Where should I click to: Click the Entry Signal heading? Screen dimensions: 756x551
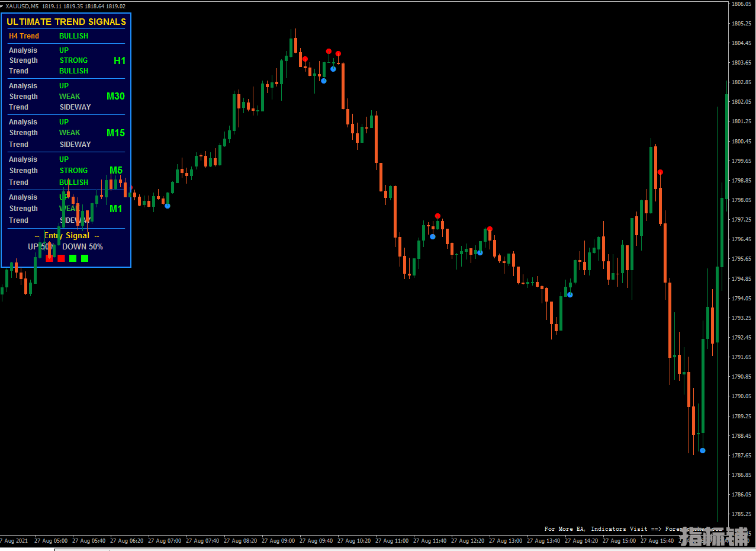pyautogui.click(x=67, y=236)
